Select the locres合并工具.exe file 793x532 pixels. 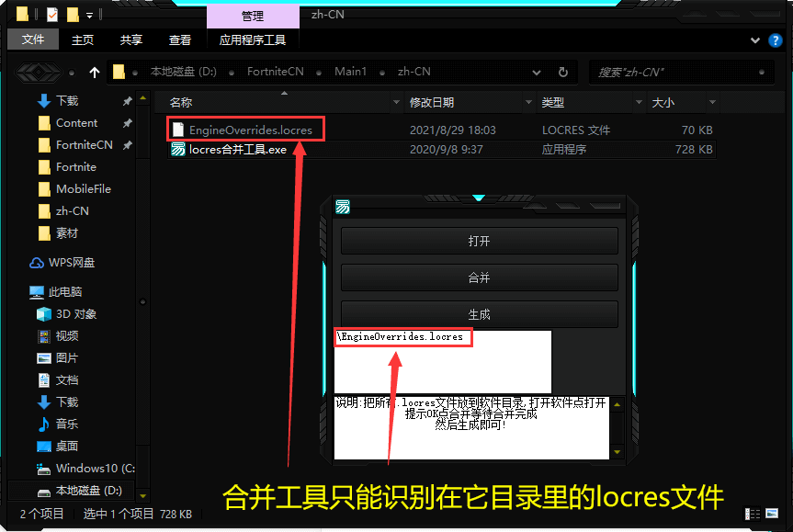441,149
